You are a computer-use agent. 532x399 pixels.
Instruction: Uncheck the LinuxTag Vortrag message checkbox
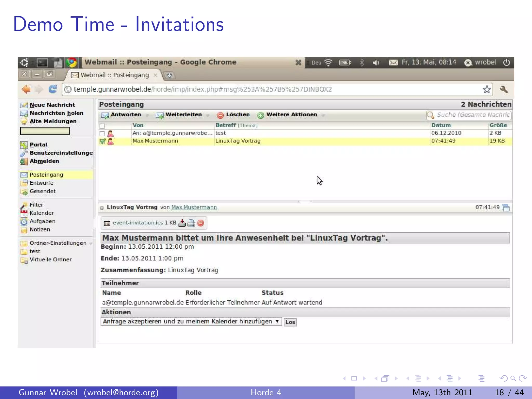[x=102, y=141]
